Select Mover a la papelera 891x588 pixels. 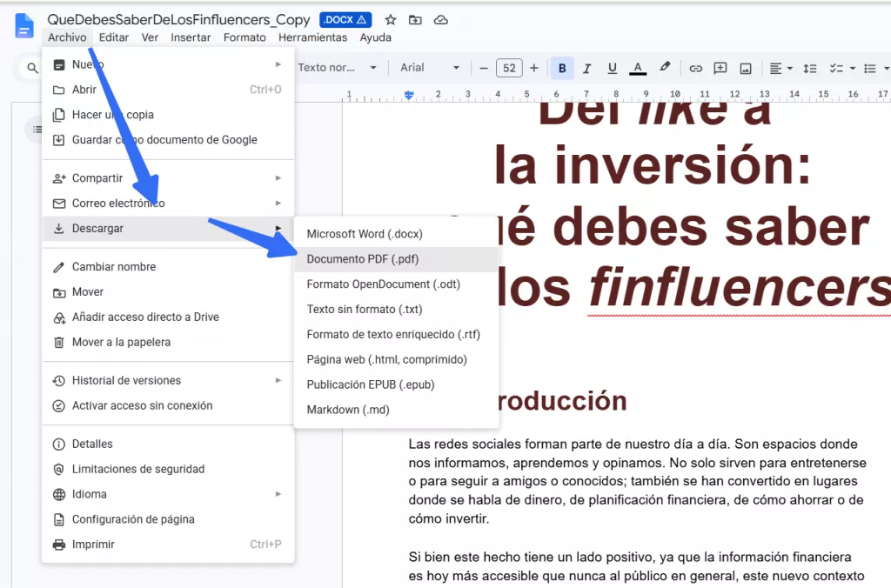[x=168, y=342]
